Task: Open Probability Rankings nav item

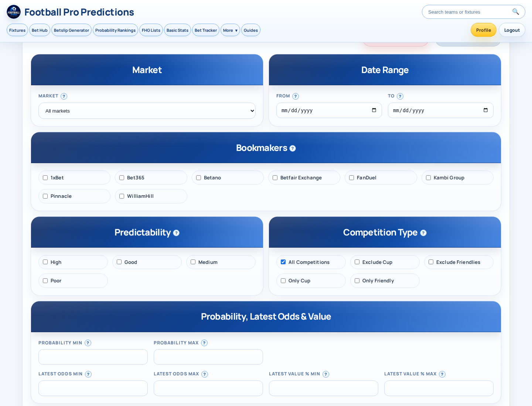Action: click(115, 30)
